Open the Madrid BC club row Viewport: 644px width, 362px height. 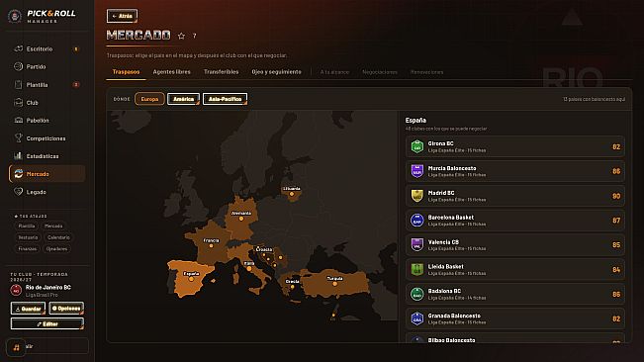(x=515, y=196)
